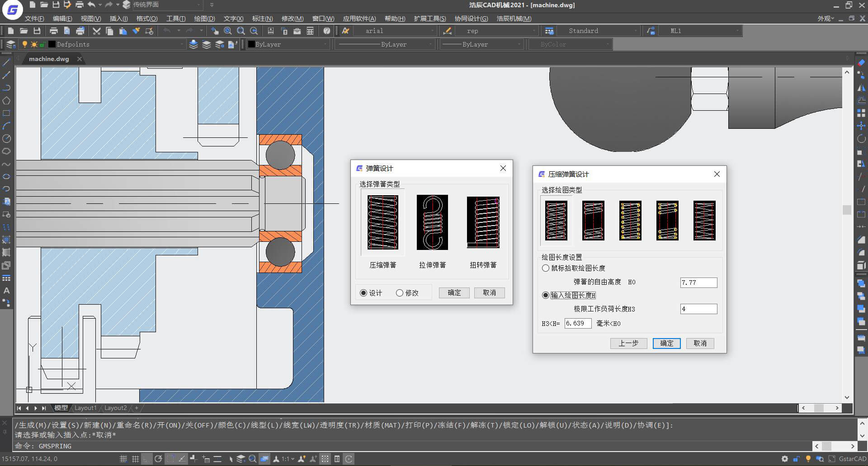
Task: Open the ByLayer color dropdown
Action: pos(288,44)
